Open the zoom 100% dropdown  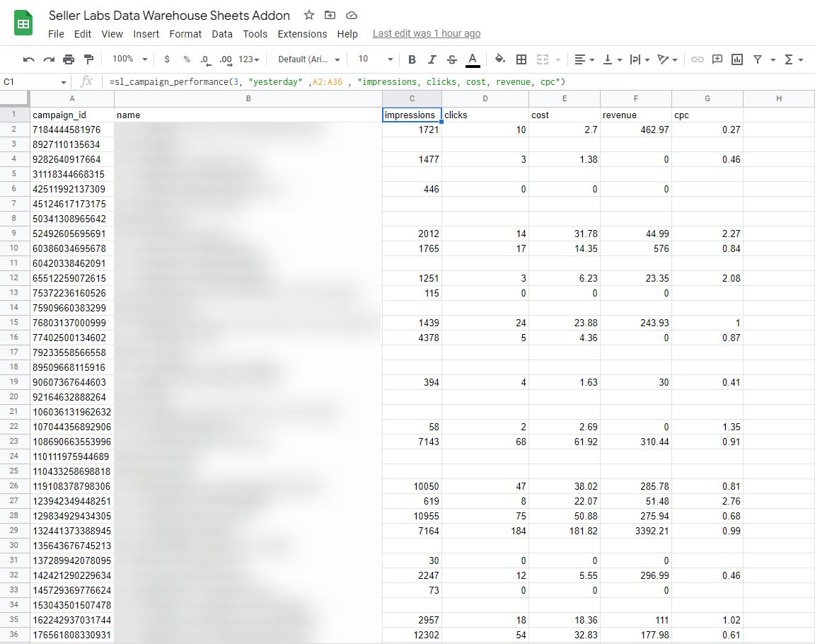click(130, 59)
